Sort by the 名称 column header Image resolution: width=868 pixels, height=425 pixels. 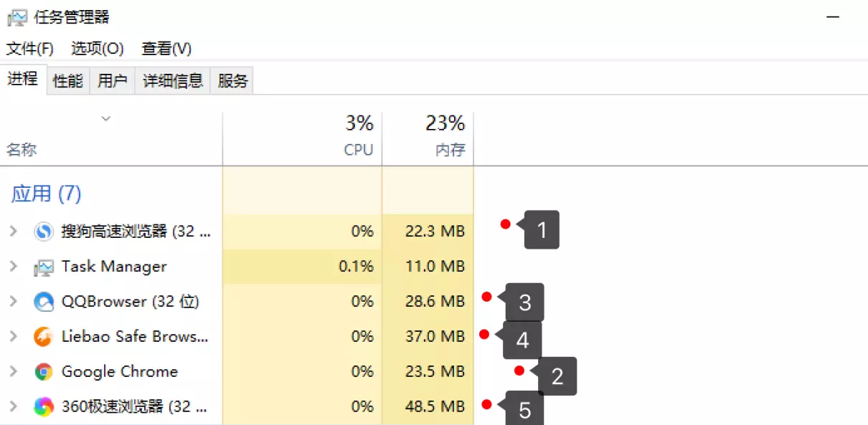[22, 150]
